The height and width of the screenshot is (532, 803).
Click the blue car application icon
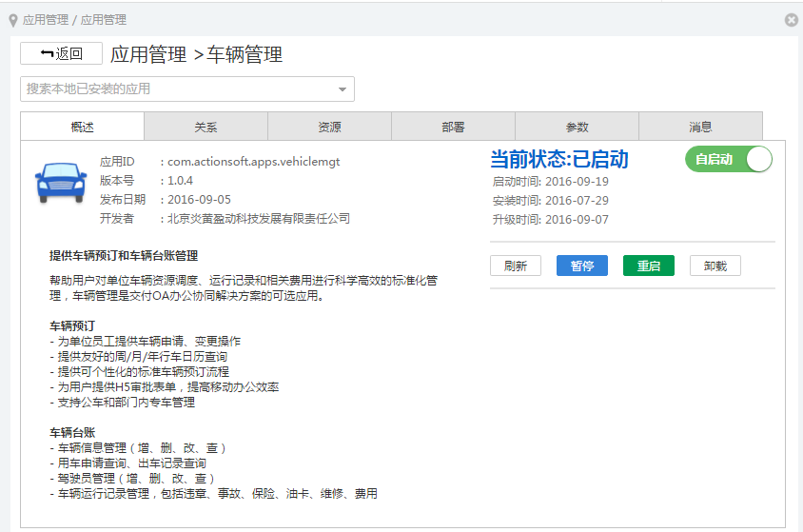61,183
